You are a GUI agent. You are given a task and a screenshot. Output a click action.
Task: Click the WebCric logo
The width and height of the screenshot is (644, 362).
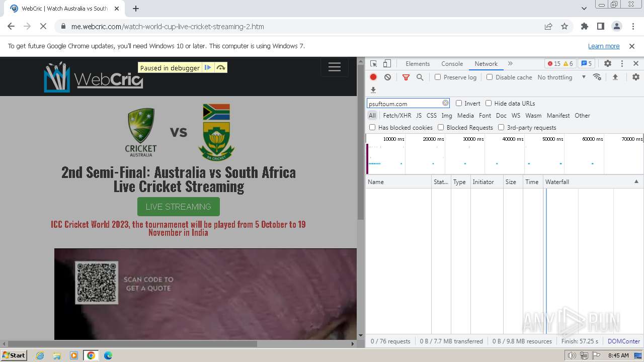tap(94, 77)
